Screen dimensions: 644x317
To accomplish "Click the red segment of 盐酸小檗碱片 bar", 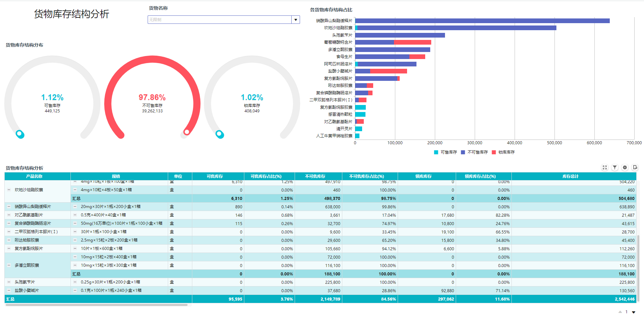I will click(389, 71).
